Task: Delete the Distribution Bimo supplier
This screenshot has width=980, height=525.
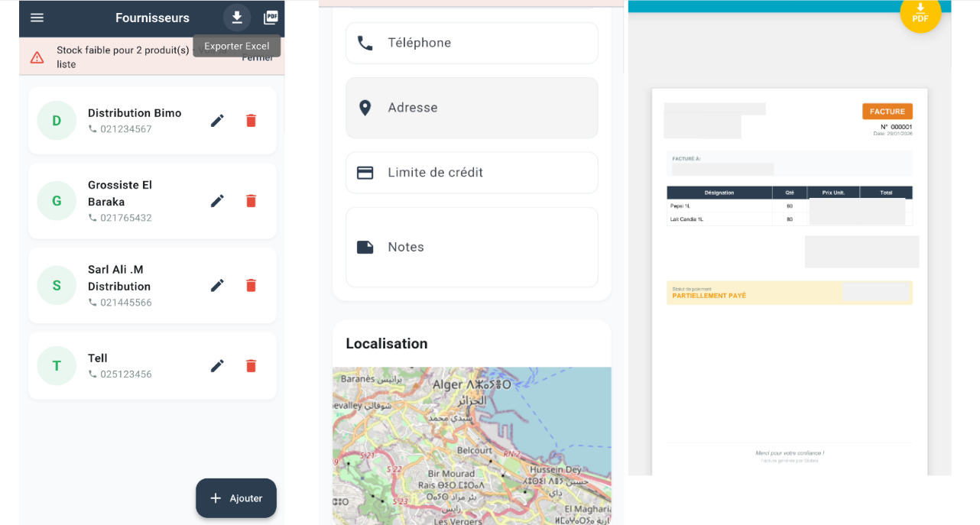Action: pyautogui.click(x=251, y=121)
